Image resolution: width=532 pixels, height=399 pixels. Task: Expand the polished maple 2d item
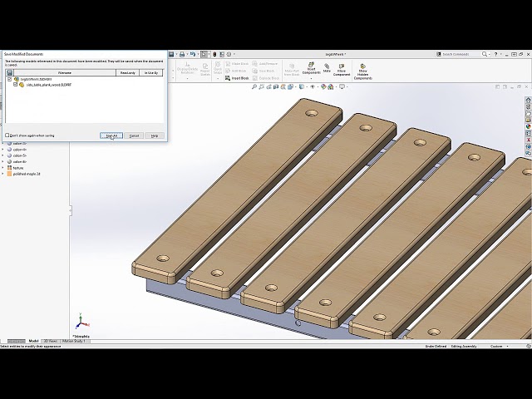[x=3, y=174]
